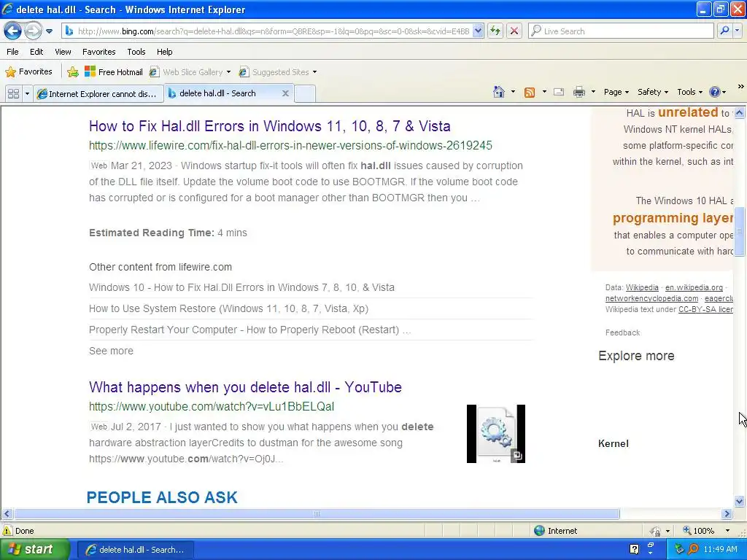Image resolution: width=747 pixels, height=560 pixels.
Task: Open the Edit menu
Action: (x=36, y=52)
